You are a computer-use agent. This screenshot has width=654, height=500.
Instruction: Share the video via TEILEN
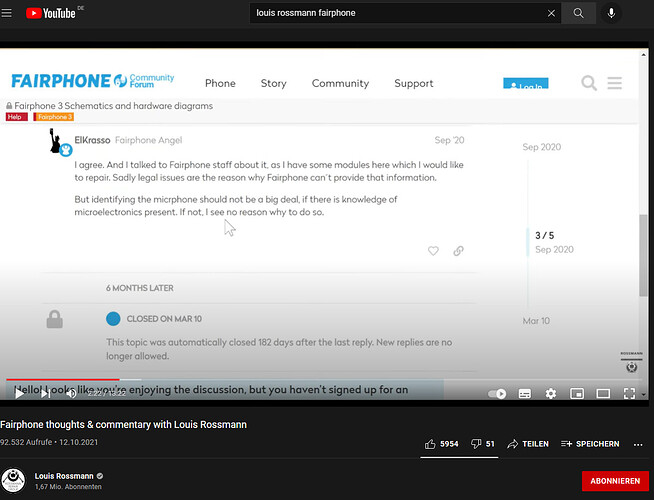click(x=528, y=444)
